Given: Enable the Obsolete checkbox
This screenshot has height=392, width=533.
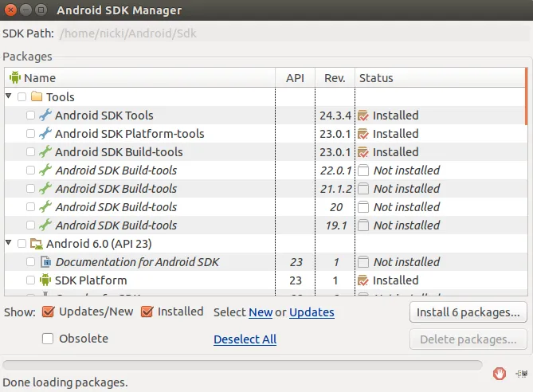Looking at the screenshot, I should (x=48, y=339).
